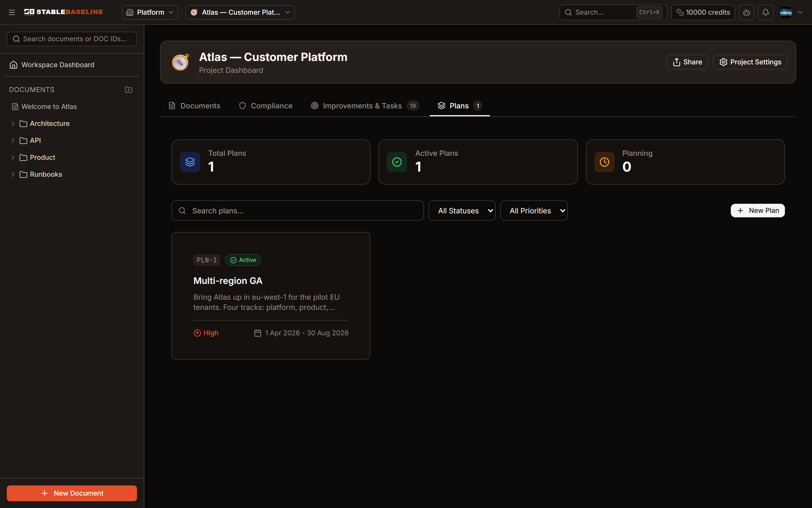Click the calendar icon by plan dates
812x508 pixels.
click(x=257, y=333)
